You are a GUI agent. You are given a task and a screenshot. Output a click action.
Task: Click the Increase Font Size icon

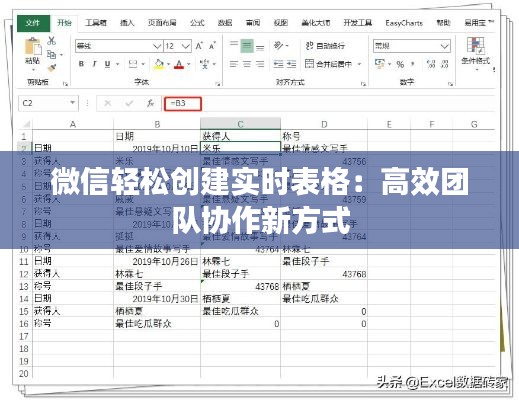coord(199,46)
